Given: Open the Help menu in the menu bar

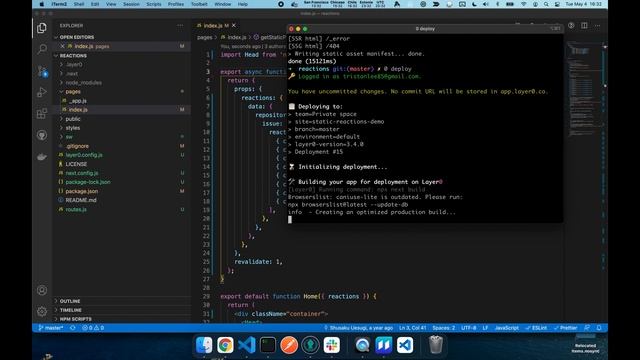Looking at the screenshot, I should pyautogui.click(x=243, y=4).
